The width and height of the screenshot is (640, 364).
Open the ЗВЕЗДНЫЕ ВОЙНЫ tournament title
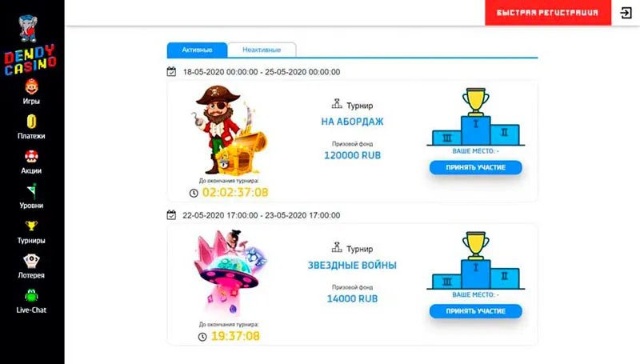pyautogui.click(x=352, y=266)
